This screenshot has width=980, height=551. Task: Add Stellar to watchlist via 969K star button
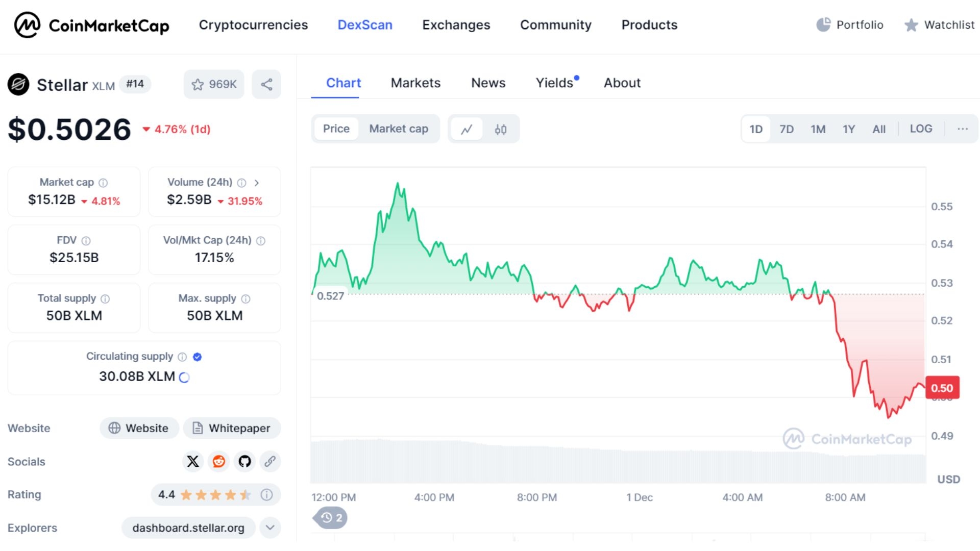point(214,84)
